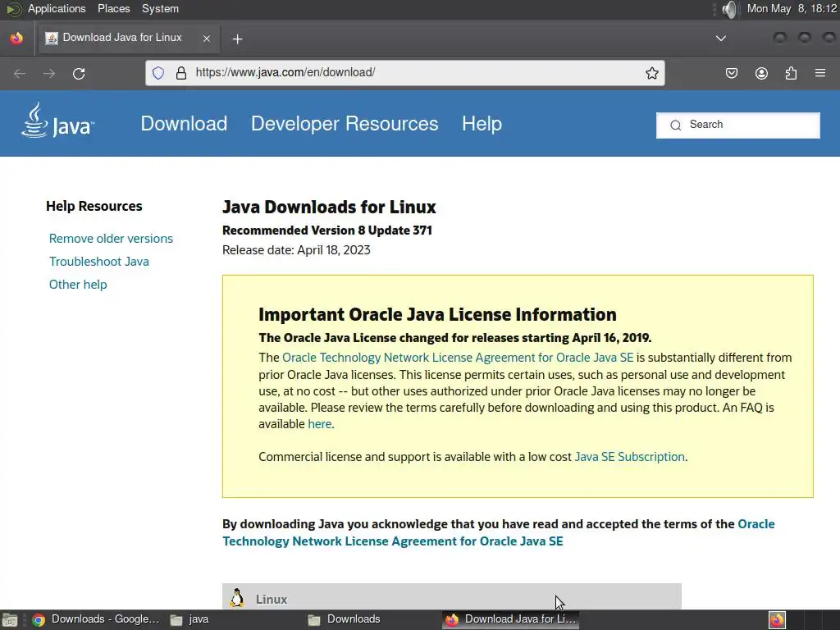
Task: Open the Applications menu in top panel
Action: pos(57,8)
